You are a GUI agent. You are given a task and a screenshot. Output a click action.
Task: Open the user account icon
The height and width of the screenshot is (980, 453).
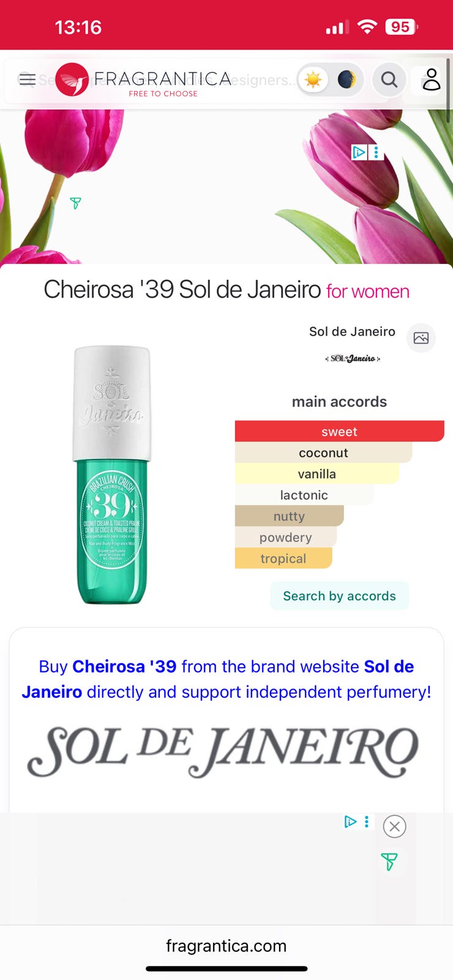coord(432,80)
